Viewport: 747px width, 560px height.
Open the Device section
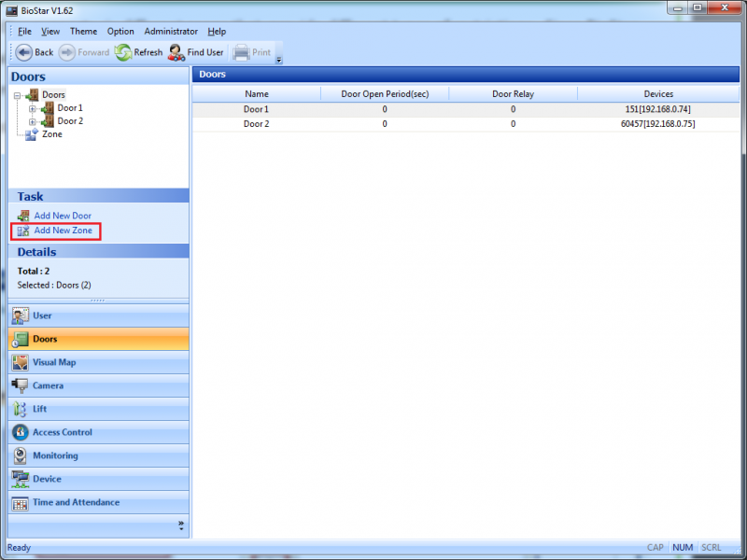[x=47, y=479]
